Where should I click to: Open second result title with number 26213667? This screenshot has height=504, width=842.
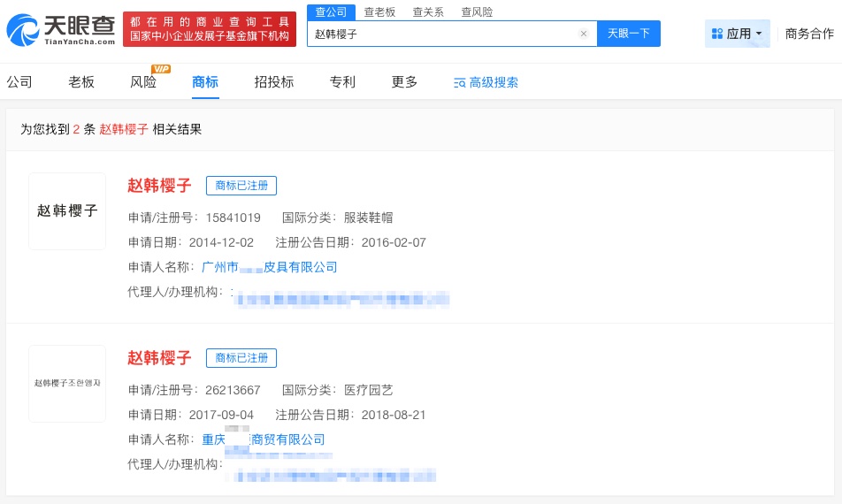[x=159, y=358]
